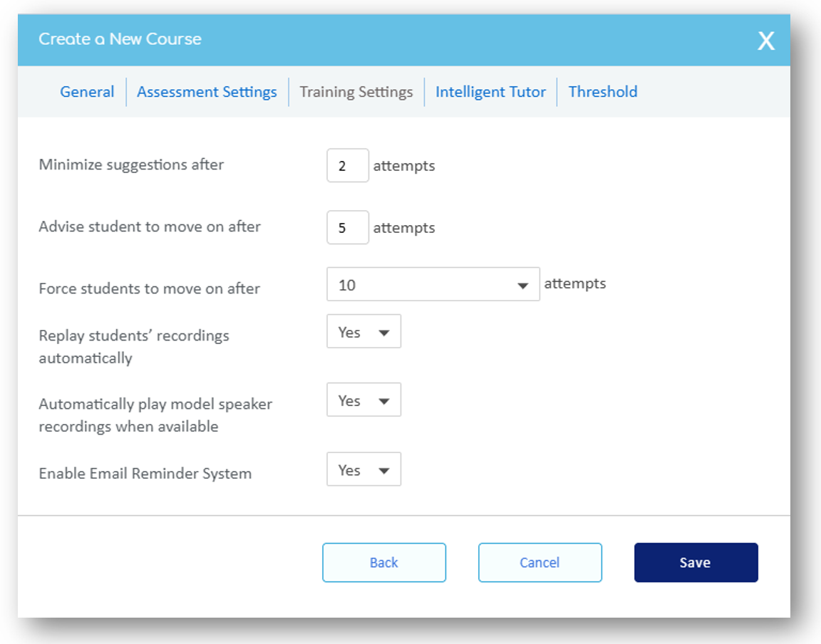The height and width of the screenshot is (644, 821).
Task: Click the Replay recordings dropdown arrow
Action: 384,333
